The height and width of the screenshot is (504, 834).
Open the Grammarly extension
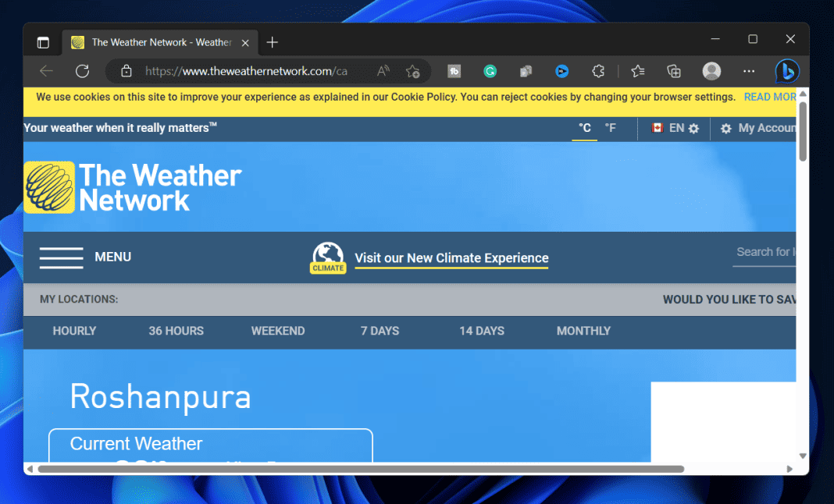tap(490, 71)
